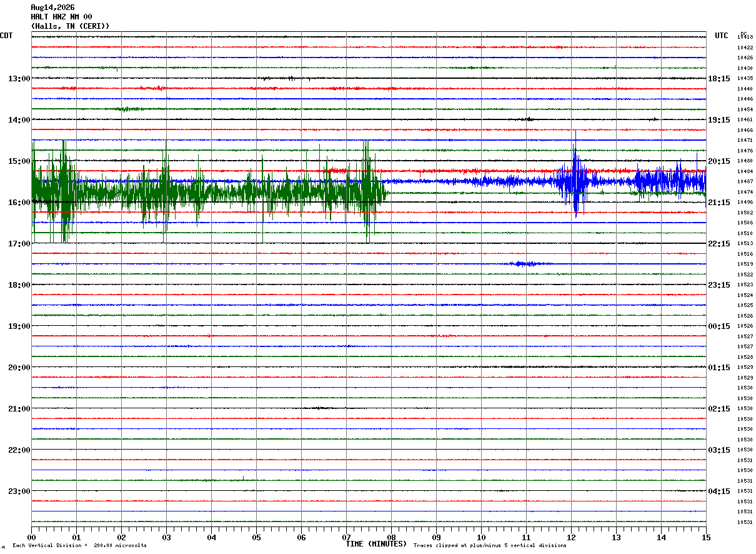Click the traces clipped footnote text
The width and height of the screenshot is (756, 554).
coord(490,545)
